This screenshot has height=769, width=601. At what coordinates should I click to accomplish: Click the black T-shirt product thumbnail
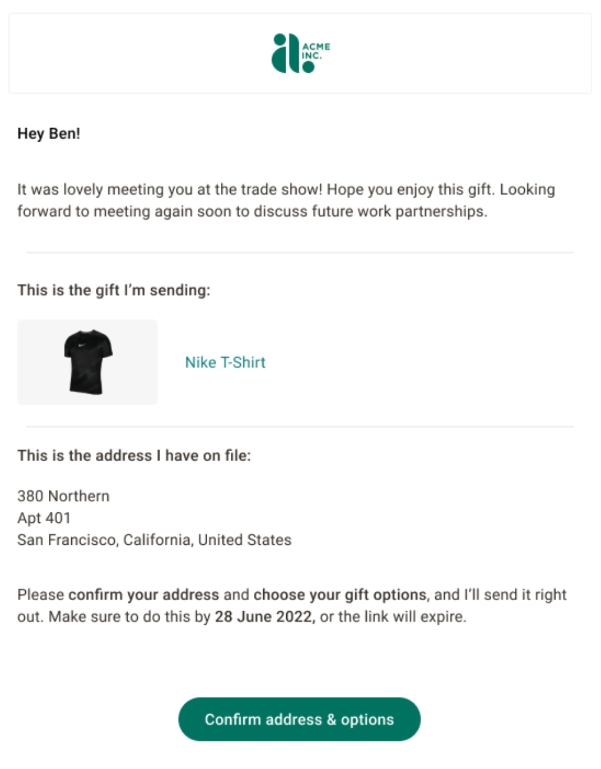point(88,362)
